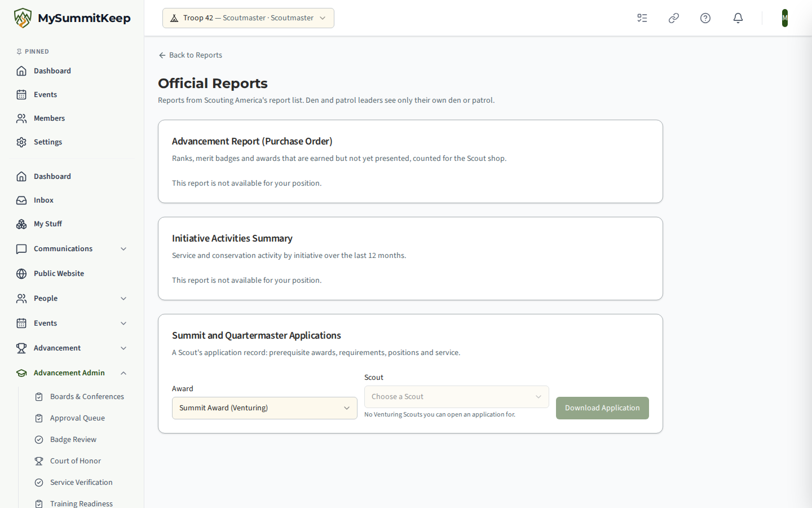This screenshot has height=508, width=812.
Task: Open notifications bell icon
Action: (738, 18)
